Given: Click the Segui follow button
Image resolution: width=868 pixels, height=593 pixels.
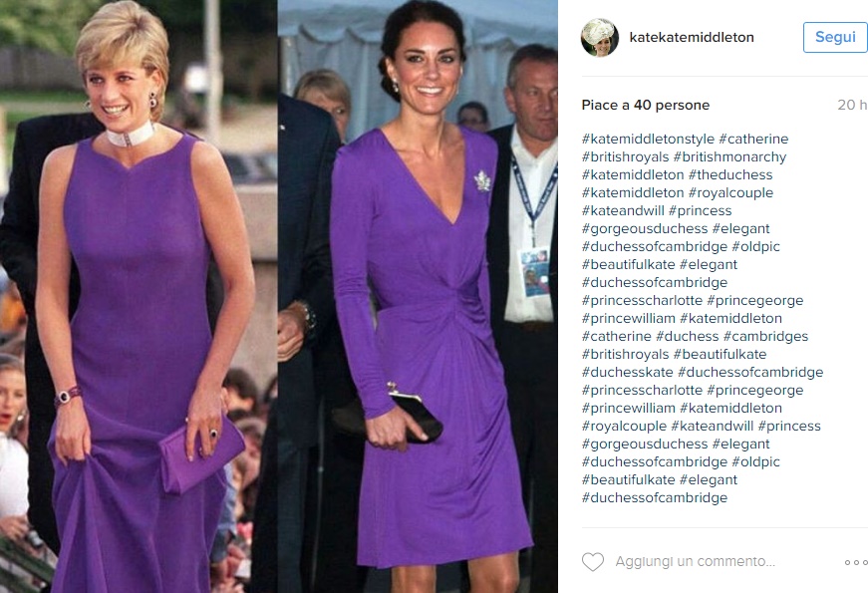Looking at the screenshot, I should [835, 37].
